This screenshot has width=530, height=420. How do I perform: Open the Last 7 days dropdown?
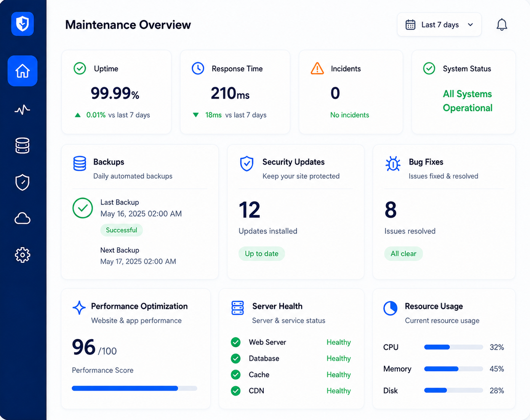[439, 25]
